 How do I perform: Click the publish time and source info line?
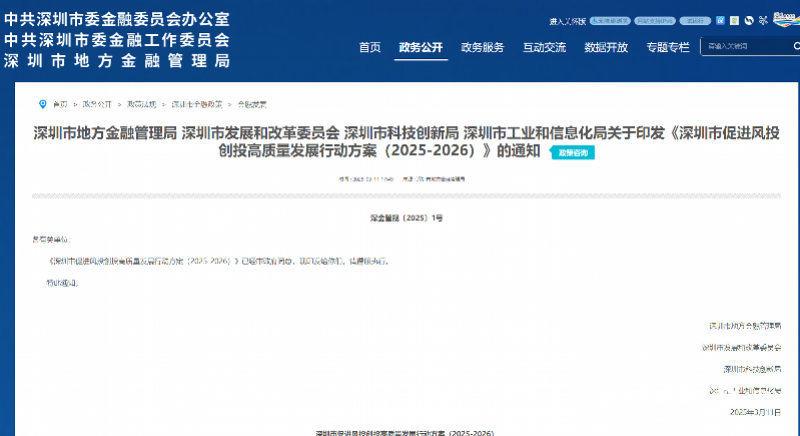click(402, 179)
